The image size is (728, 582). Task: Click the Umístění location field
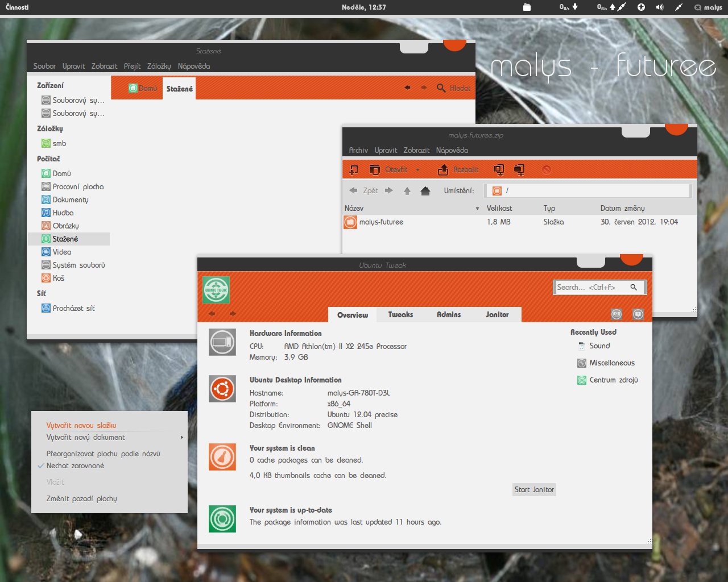(x=589, y=191)
